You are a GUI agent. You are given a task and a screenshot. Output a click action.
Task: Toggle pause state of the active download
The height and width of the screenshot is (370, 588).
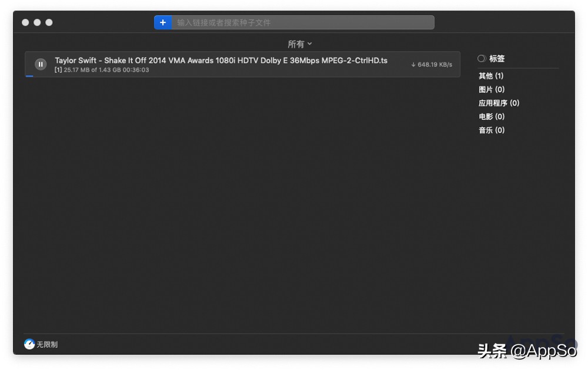tap(41, 64)
